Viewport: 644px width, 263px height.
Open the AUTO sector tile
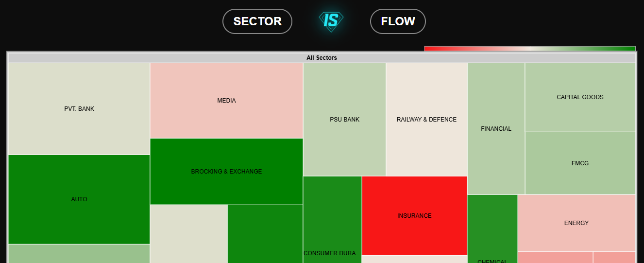(79, 199)
